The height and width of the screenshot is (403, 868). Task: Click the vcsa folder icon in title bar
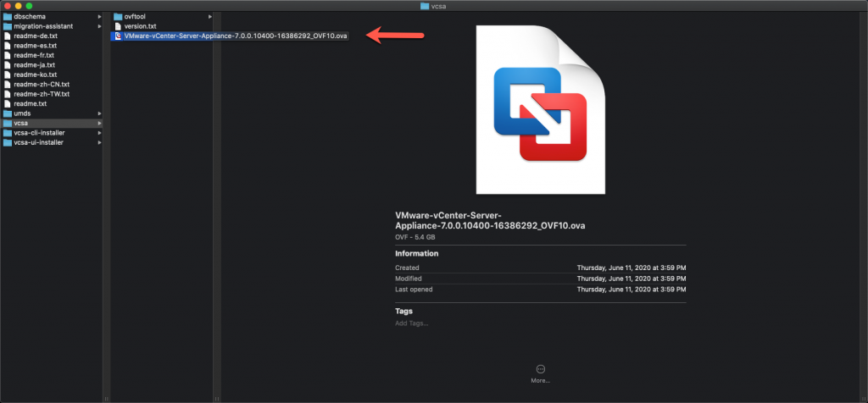425,6
